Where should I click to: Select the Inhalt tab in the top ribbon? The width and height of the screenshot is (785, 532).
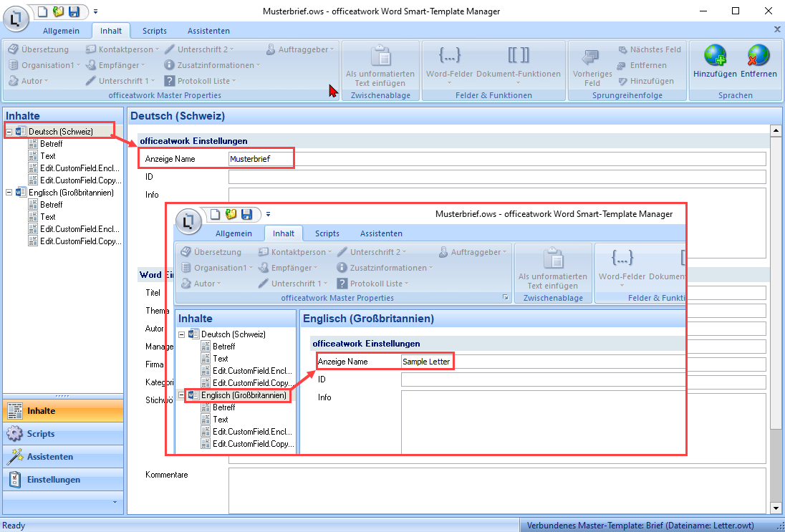(x=111, y=31)
